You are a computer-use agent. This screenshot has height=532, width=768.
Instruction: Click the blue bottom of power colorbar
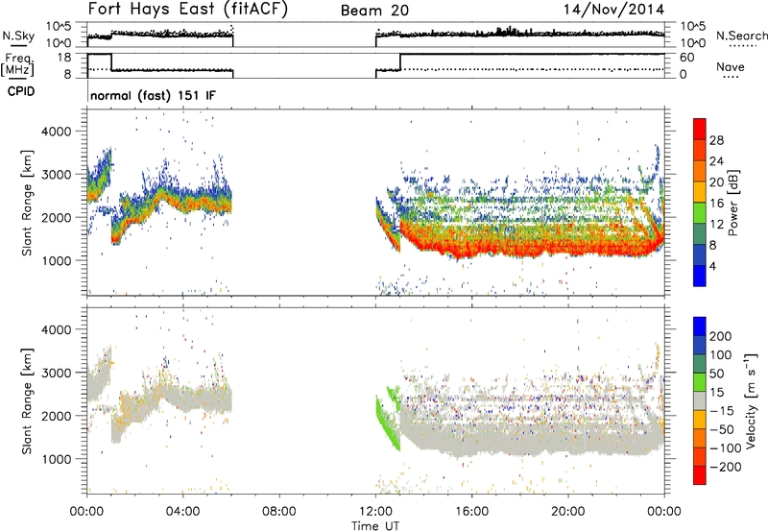click(x=700, y=276)
